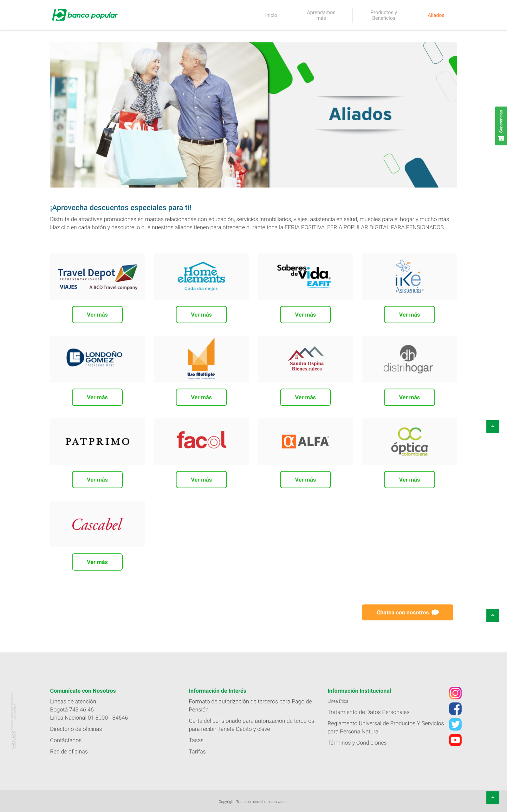This screenshot has height=812, width=507.
Task: Open the Aprendamos más menu item
Action: point(321,15)
